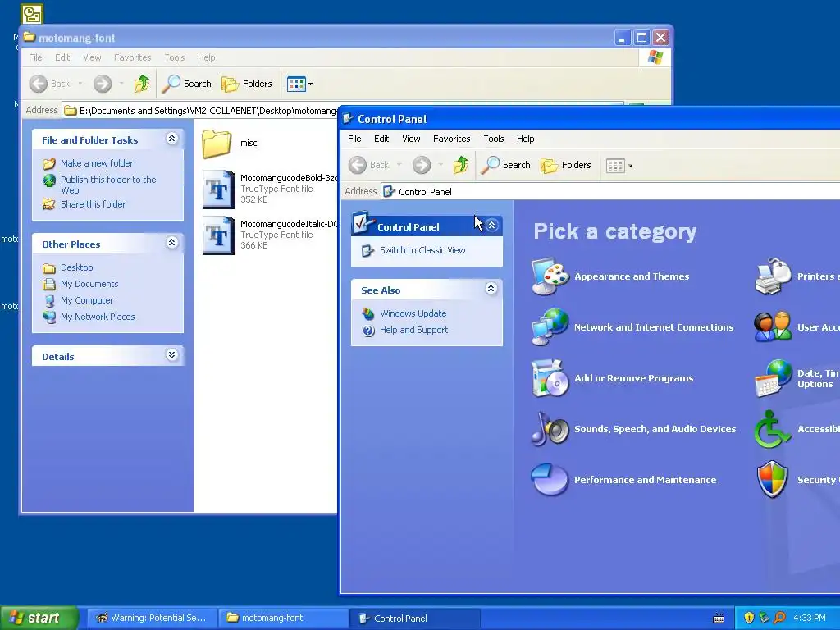Screen dimensions: 840x630
Task: Open Favorites menu in motomang-font window
Action: [x=132, y=57]
